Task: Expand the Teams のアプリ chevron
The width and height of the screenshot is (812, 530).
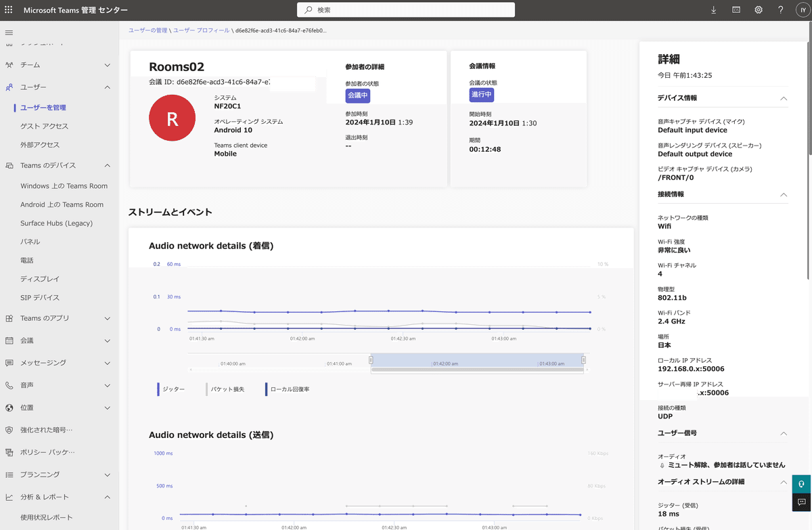Action: (108, 318)
